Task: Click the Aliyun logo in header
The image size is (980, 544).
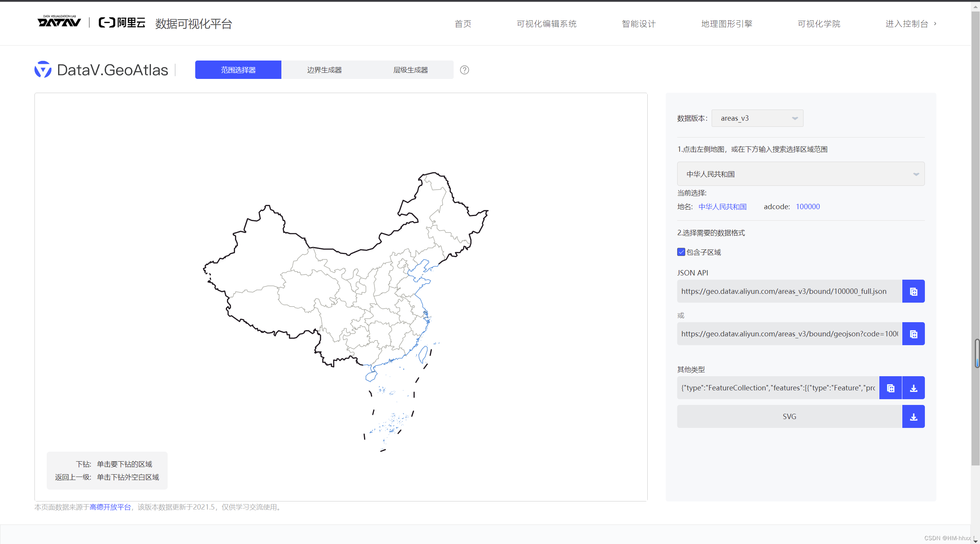Action: point(122,23)
